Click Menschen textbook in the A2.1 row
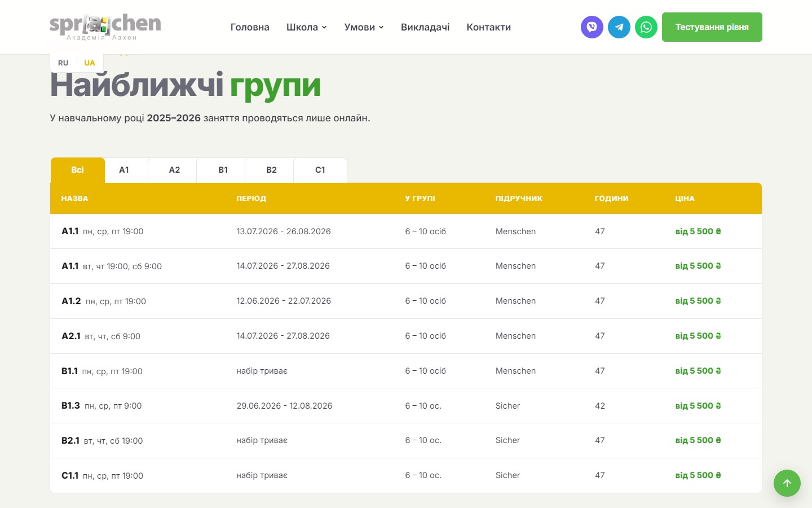The width and height of the screenshot is (812, 508). pyautogui.click(x=515, y=336)
